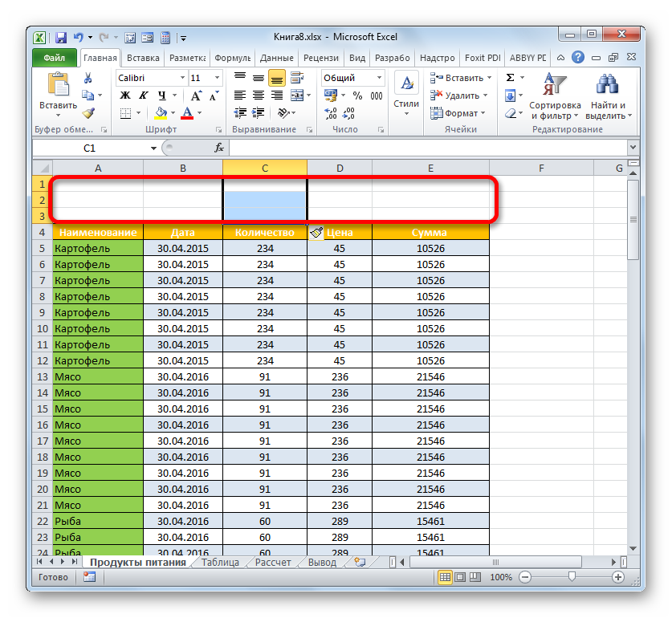Image resolution: width=672 pixels, height=618 pixels.
Task: Click the paste options brush icon near Цена
Action: point(316,233)
